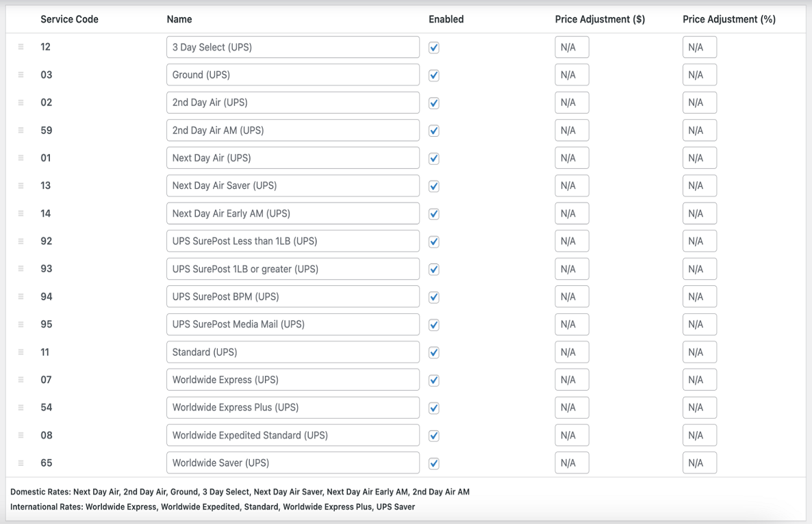Uncheck Enabled for 2nd Day Air AM

(x=433, y=130)
